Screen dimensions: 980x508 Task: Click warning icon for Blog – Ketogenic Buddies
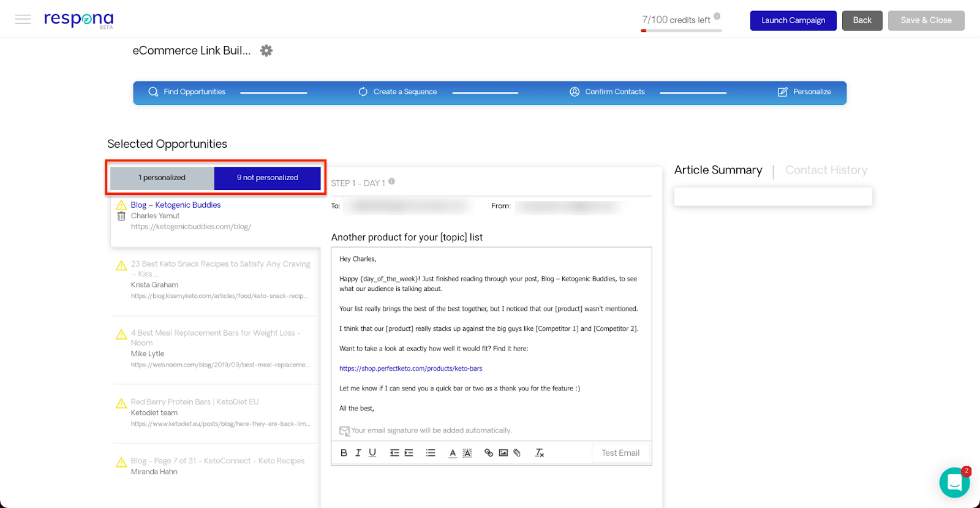tap(121, 205)
